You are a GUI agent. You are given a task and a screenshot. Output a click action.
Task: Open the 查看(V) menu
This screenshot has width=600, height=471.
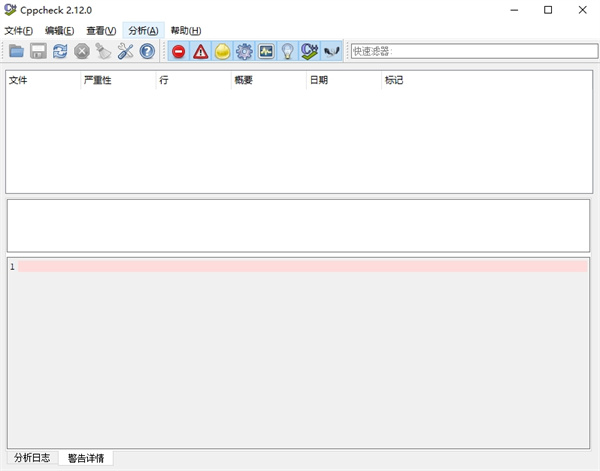point(101,31)
